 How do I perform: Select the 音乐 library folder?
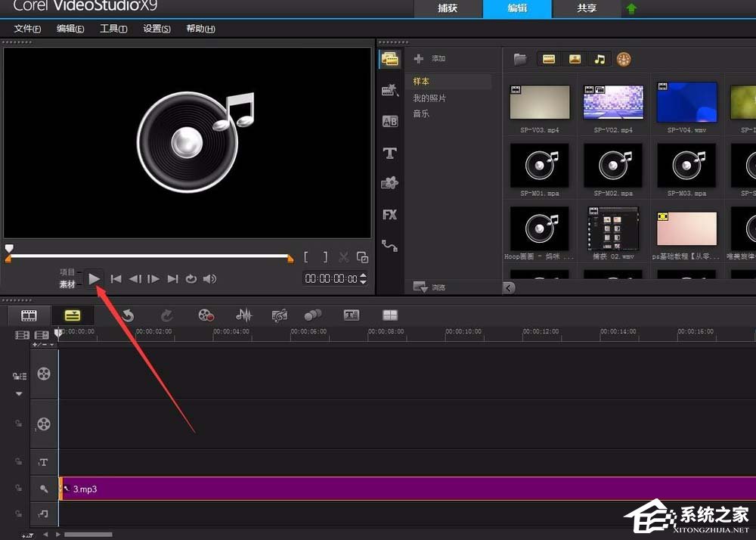pos(421,113)
